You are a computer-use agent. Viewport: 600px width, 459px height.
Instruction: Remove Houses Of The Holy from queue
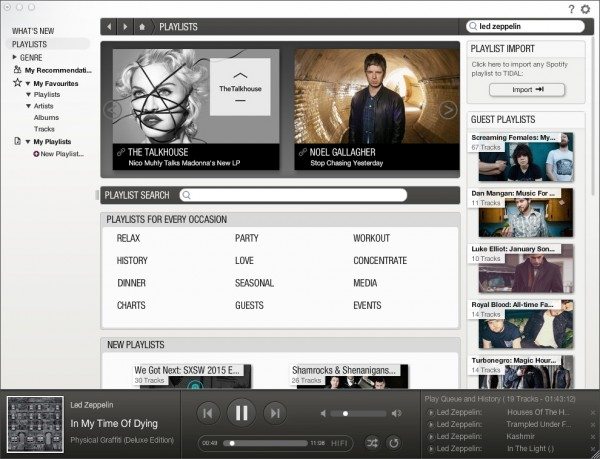[593, 413]
